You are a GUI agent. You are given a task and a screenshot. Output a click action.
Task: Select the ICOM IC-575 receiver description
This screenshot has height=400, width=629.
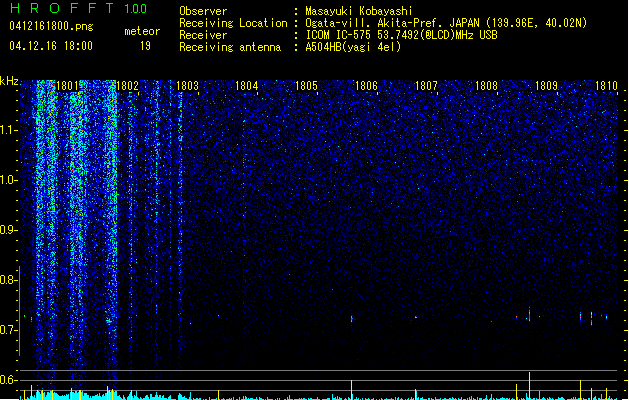click(x=401, y=35)
